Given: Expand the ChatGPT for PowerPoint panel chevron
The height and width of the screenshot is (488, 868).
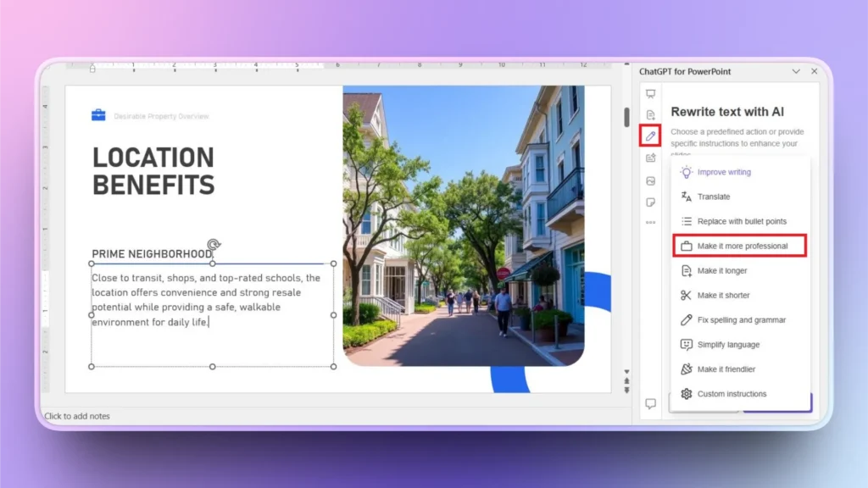Looking at the screenshot, I should pyautogui.click(x=795, y=71).
